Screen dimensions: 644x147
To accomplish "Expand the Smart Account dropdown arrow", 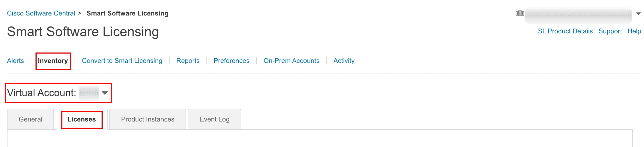I will (x=638, y=14).
